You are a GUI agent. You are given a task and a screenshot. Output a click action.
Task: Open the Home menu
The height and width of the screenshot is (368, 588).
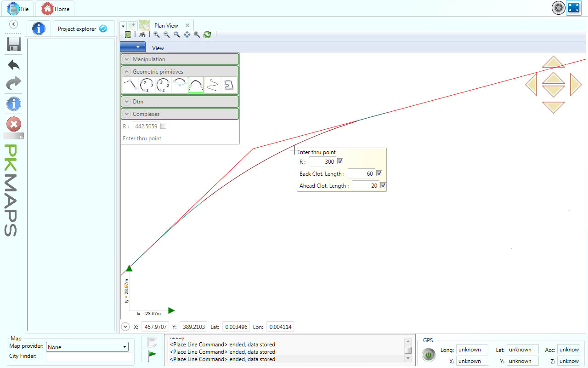point(56,9)
